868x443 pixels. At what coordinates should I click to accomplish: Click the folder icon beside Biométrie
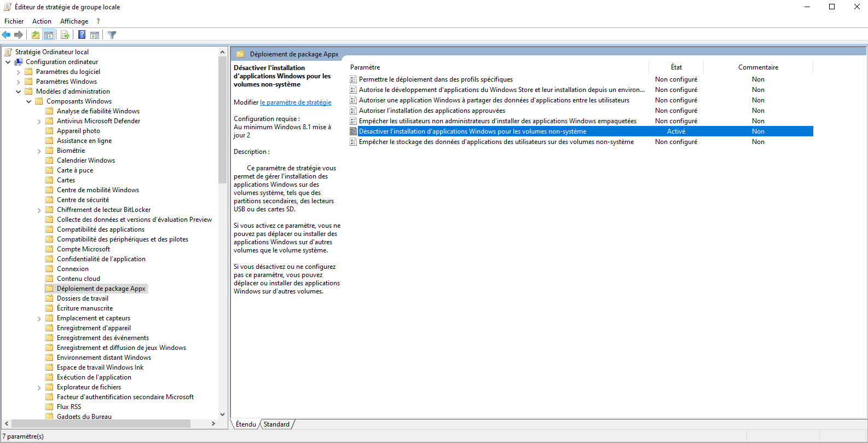50,151
